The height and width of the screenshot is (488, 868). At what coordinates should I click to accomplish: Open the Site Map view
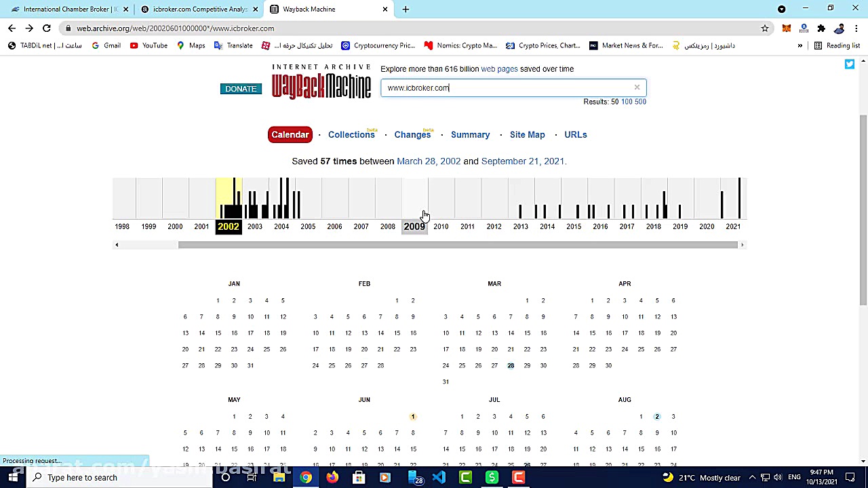527,134
